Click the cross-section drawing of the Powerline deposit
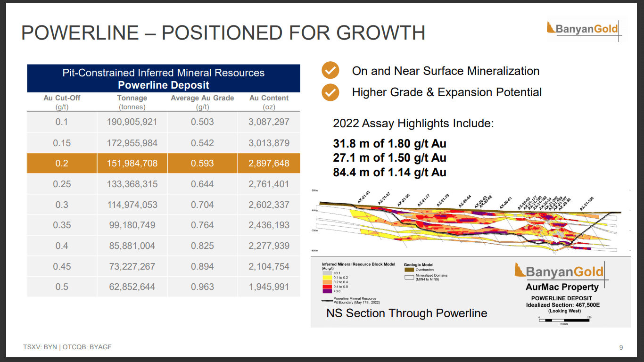 pos(471,222)
